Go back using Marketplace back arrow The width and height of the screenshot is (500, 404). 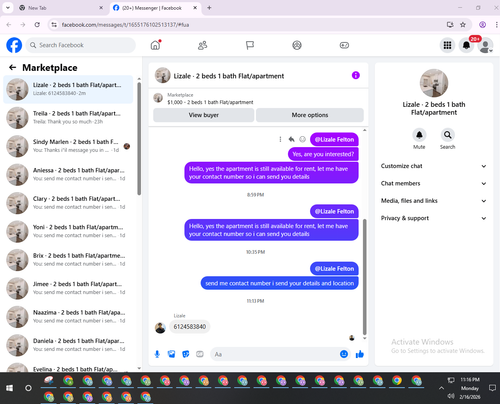13,68
